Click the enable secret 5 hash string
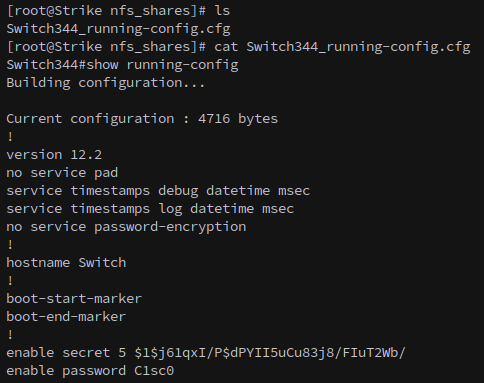 pos(270,353)
